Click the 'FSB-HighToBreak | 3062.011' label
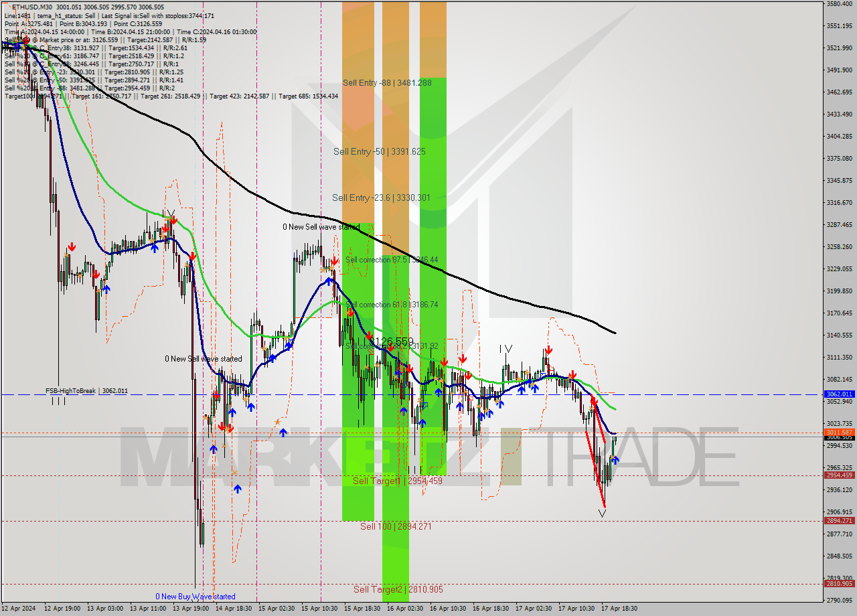This screenshot has width=857, height=616. (86, 390)
